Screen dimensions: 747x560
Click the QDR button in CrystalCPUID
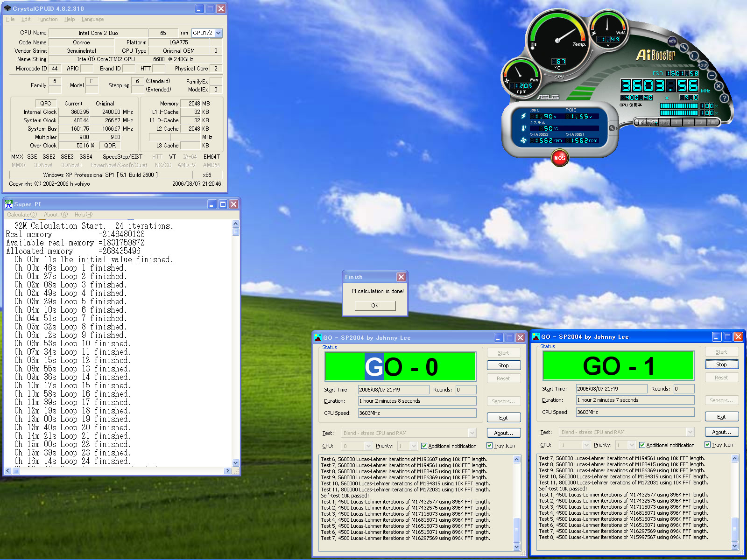tap(110, 146)
